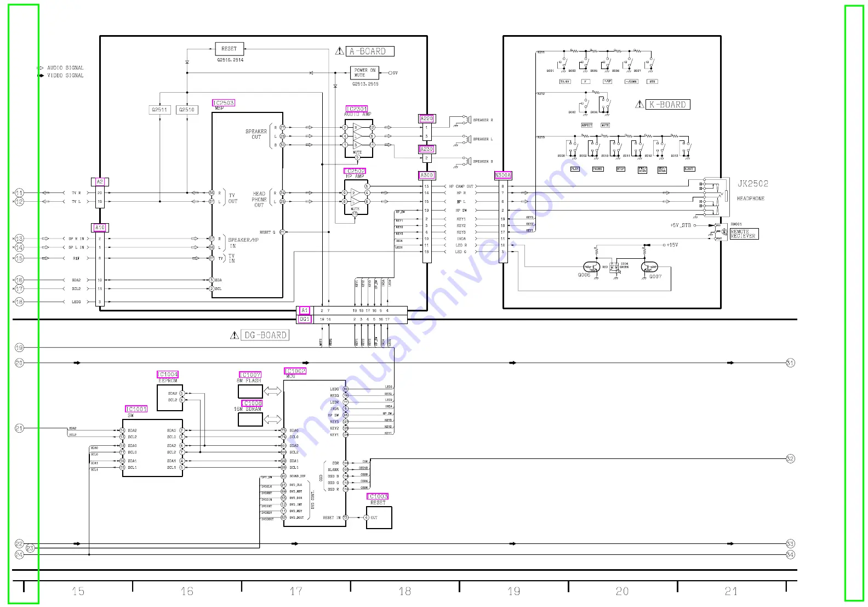Select the JK2502 text label
This screenshot has width=868, height=607.
[753, 184]
